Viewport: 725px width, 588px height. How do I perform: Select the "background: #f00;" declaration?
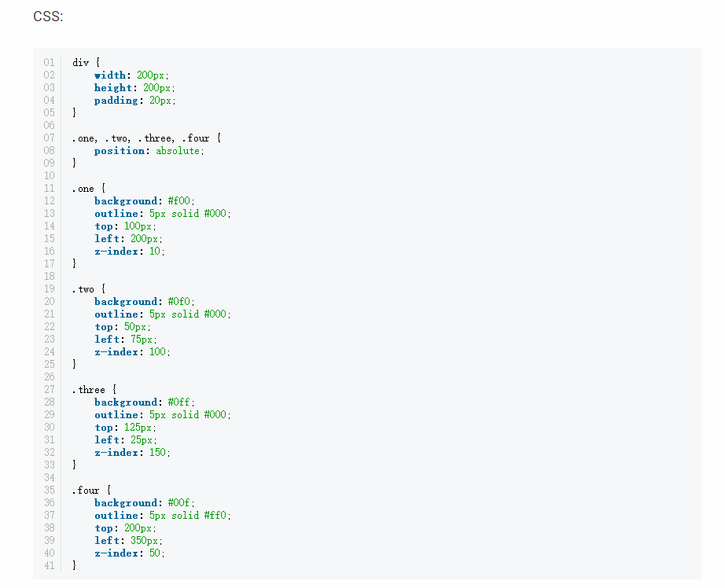[145, 201]
